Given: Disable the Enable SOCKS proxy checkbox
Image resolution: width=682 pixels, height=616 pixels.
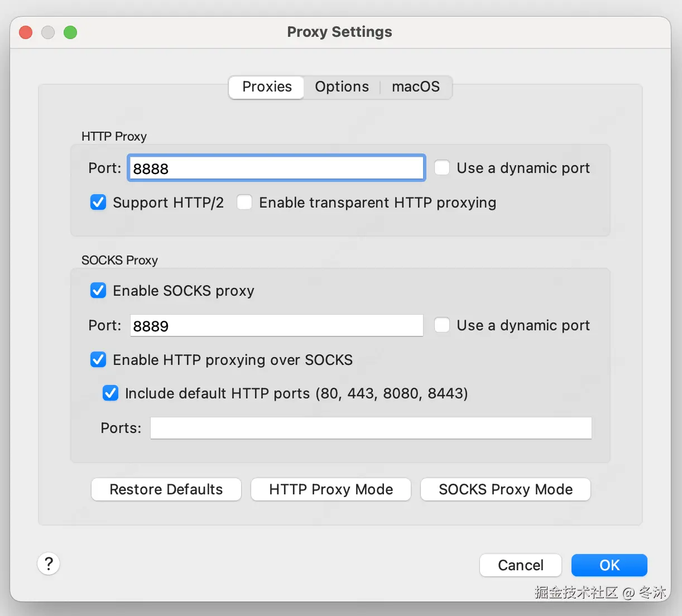Looking at the screenshot, I should (x=98, y=290).
